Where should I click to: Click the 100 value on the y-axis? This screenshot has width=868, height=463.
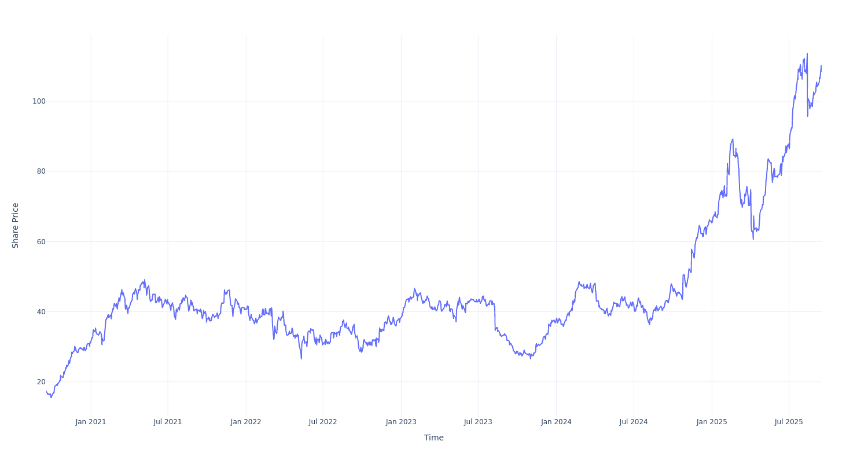click(x=39, y=101)
